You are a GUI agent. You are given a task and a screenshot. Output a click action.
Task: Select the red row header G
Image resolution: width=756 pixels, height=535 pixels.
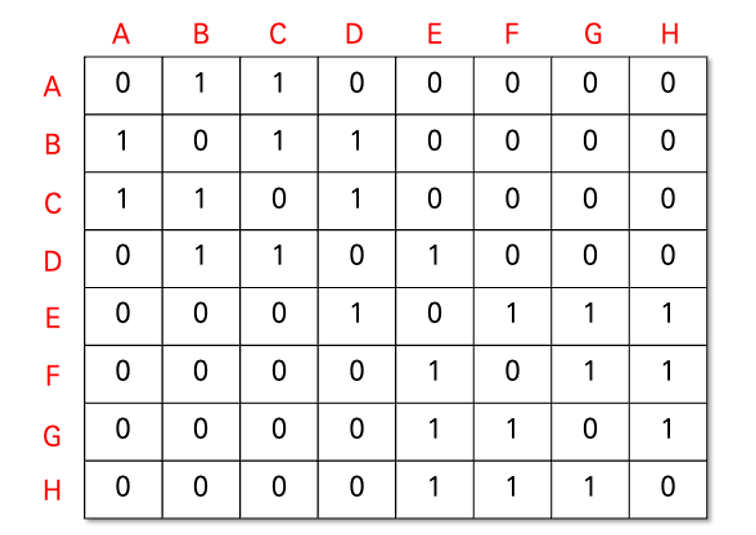point(52,436)
